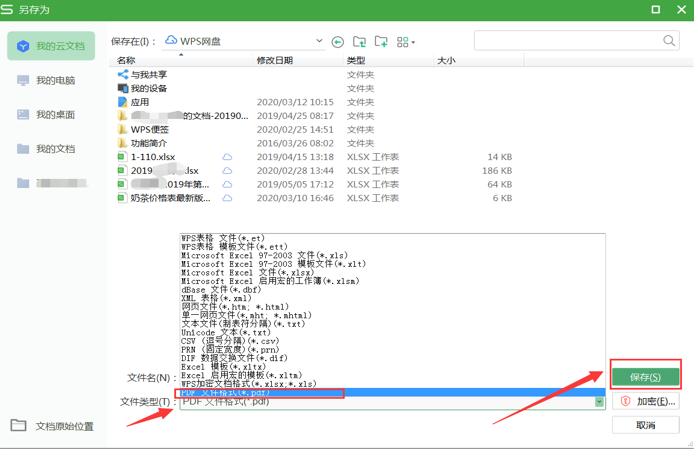Select the file 1-110.xlsx
This screenshot has width=698, height=456.
pos(146,157)
